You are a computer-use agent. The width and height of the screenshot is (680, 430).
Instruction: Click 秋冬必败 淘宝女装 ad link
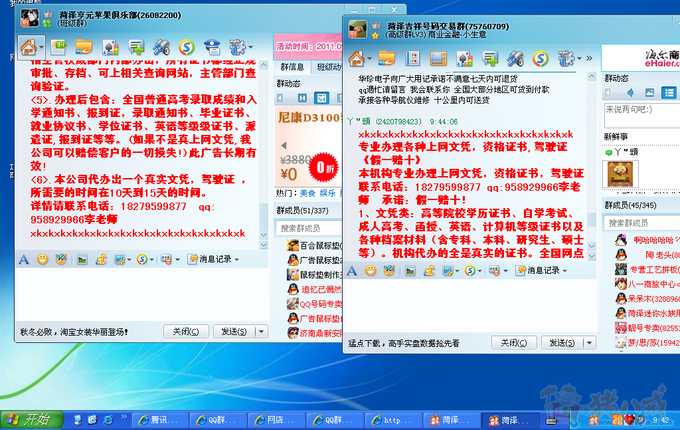click(74, 332)
